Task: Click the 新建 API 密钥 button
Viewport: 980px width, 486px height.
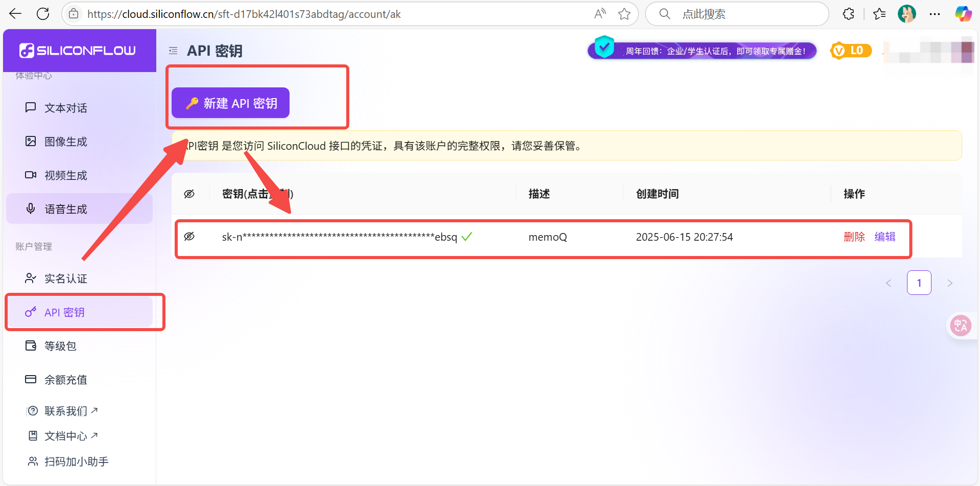Action: [231, 103]
